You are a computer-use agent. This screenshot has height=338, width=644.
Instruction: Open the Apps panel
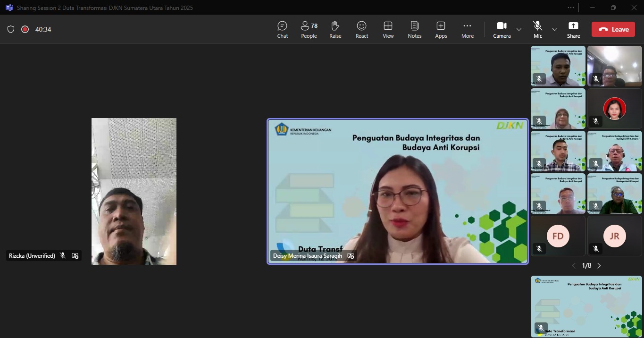click(x=441, y=29)
